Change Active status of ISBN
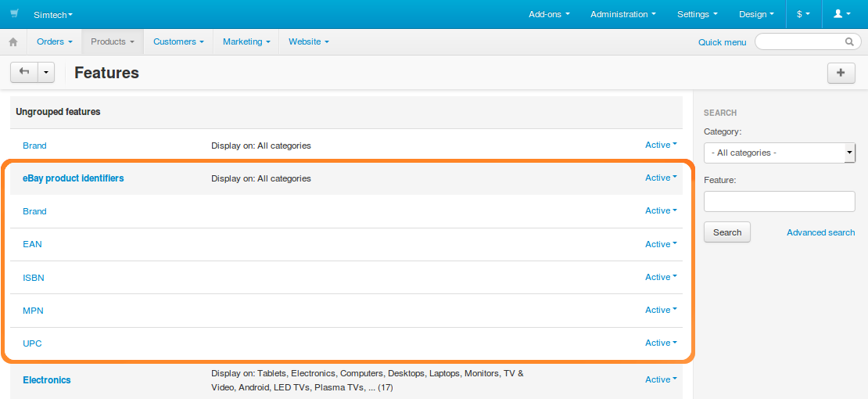This screenshot has width=868, height=399. [x=661, y=277]
